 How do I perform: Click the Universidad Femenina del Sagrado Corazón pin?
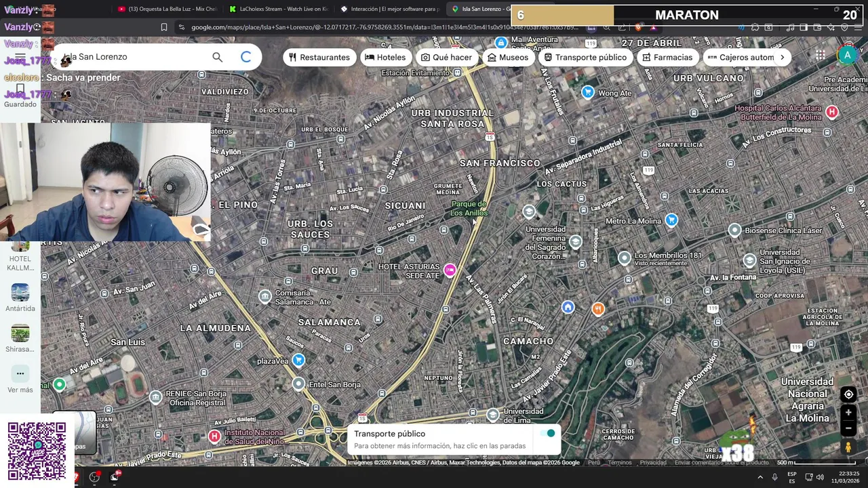(575, 241)
